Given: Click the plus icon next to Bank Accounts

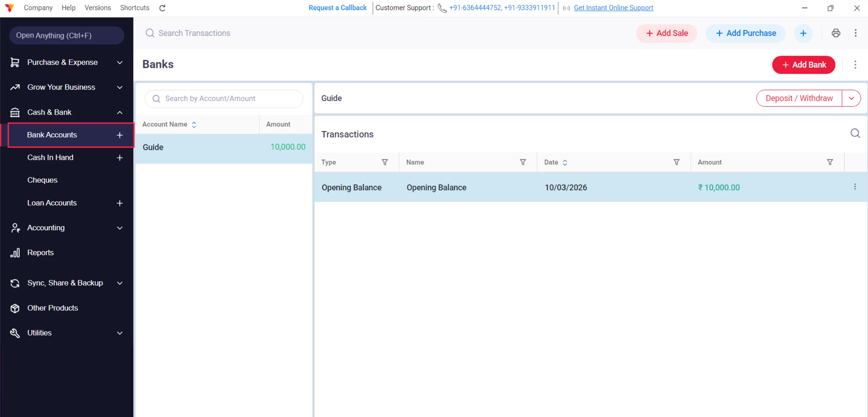Looking at the screenshot, I should 119,135.
